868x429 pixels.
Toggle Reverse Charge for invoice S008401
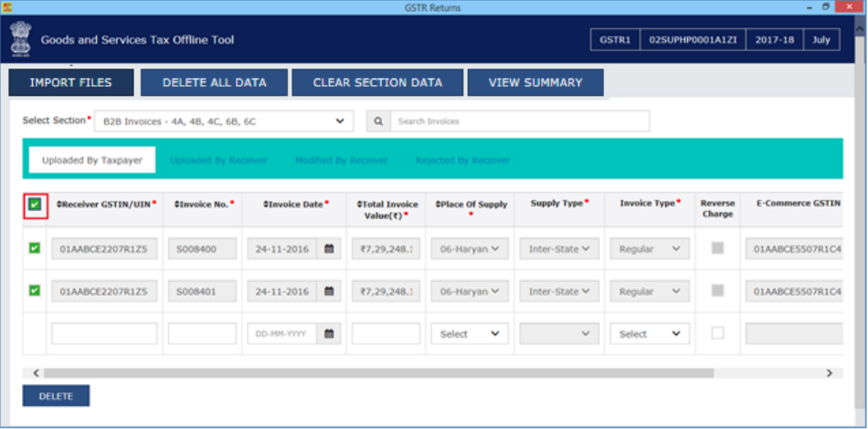pos(717,290)
